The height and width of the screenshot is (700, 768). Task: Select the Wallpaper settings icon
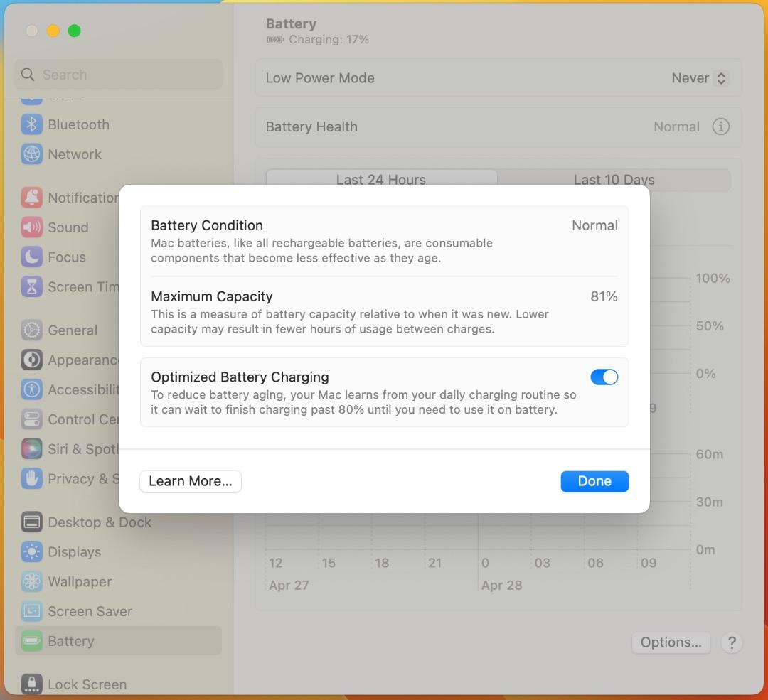point(32,582)
